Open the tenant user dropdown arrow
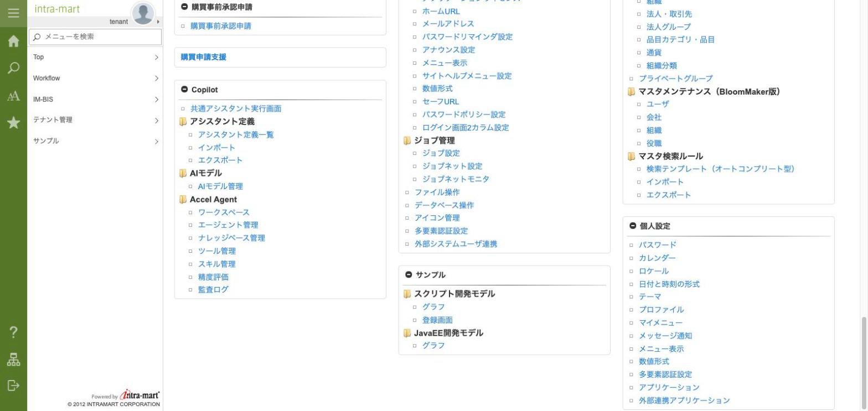Viewport: 868px width, 411px height. [x=158, y=22]
